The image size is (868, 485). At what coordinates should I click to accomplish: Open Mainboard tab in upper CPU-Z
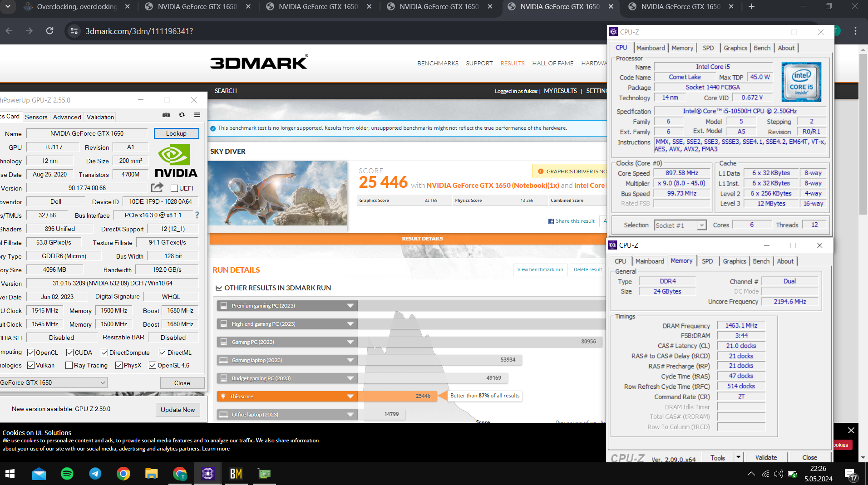tap(651, 48)
